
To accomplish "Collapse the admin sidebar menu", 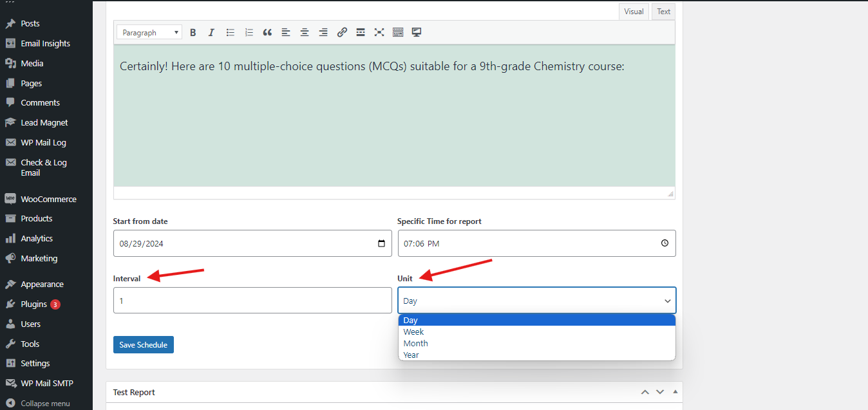I will coord(44,404).
